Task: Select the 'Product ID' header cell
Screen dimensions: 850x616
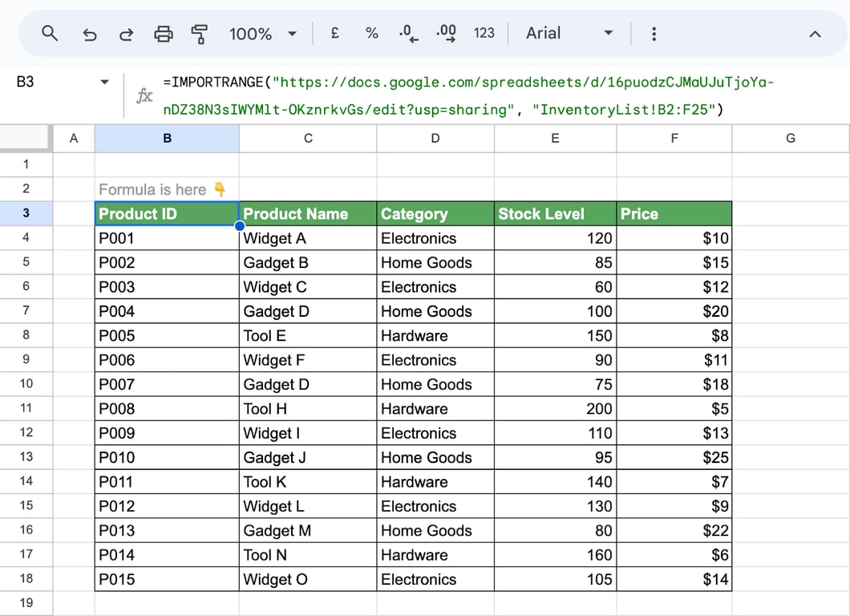Action: coord(167,213)
